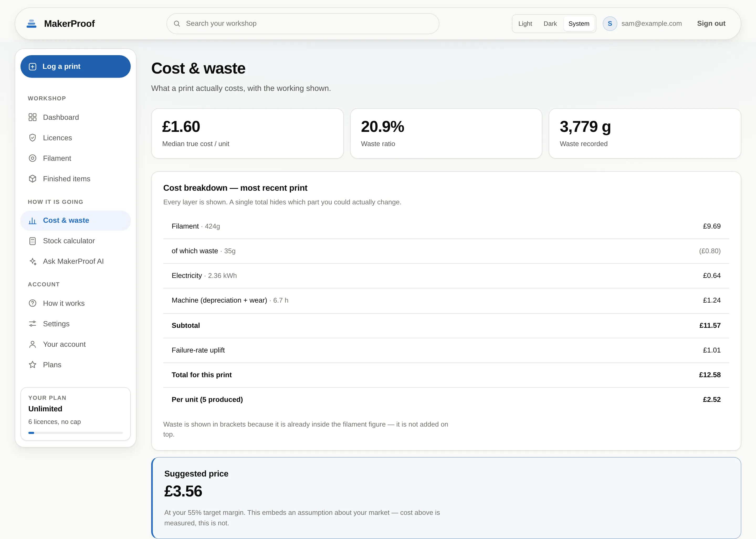This screenshot has height=539, width=756.
Task: Switch theme to Light
Action: 525,24
